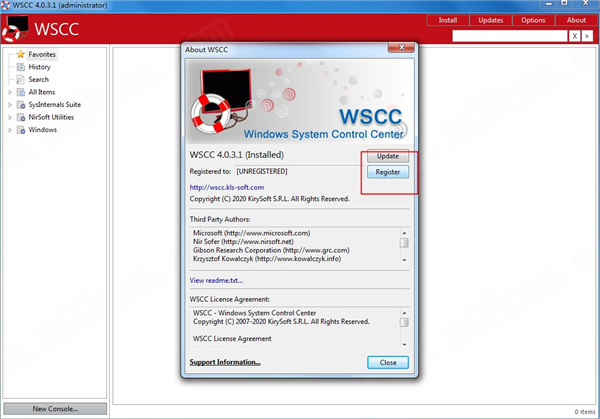Open the Install menu
This screenshot has width=600, height=419.
click(448, 20)
